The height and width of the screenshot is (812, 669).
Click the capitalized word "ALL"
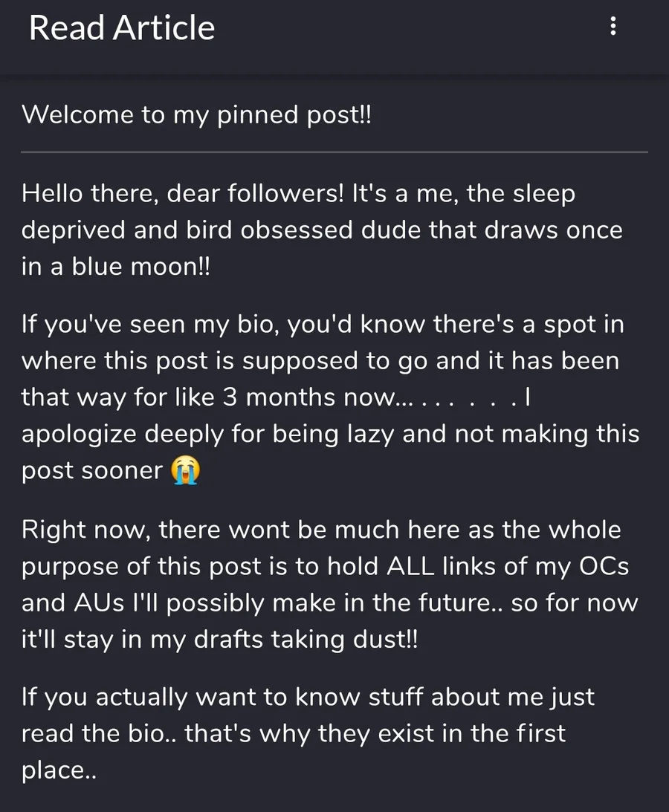point(416,566)
